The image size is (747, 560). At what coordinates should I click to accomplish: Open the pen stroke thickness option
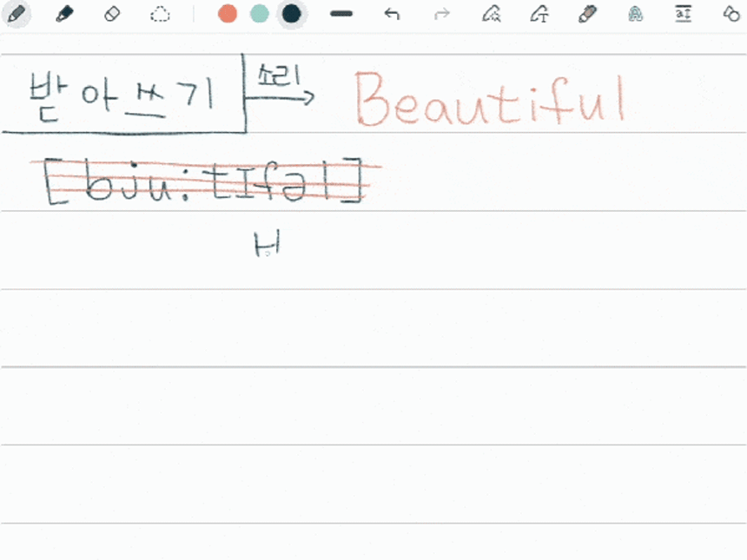click(x=341, y=14)
